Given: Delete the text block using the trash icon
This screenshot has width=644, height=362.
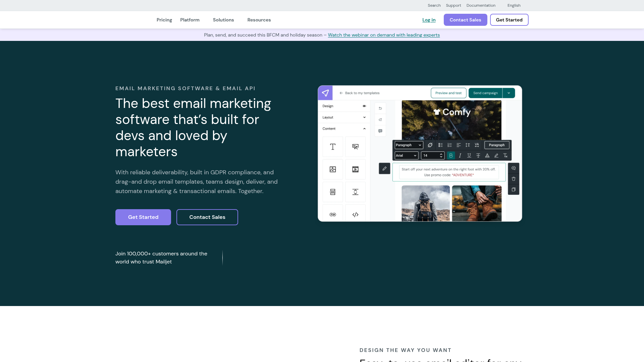Looking at the screenshot, I should [x=514, y=179].
